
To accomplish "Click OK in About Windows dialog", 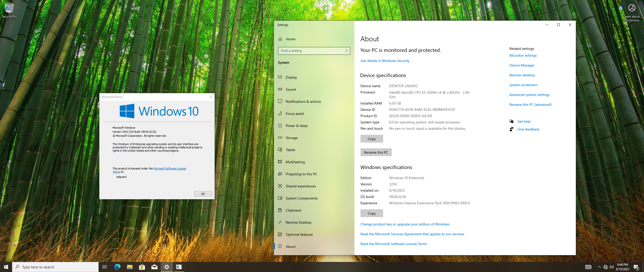I will [203, 194].
